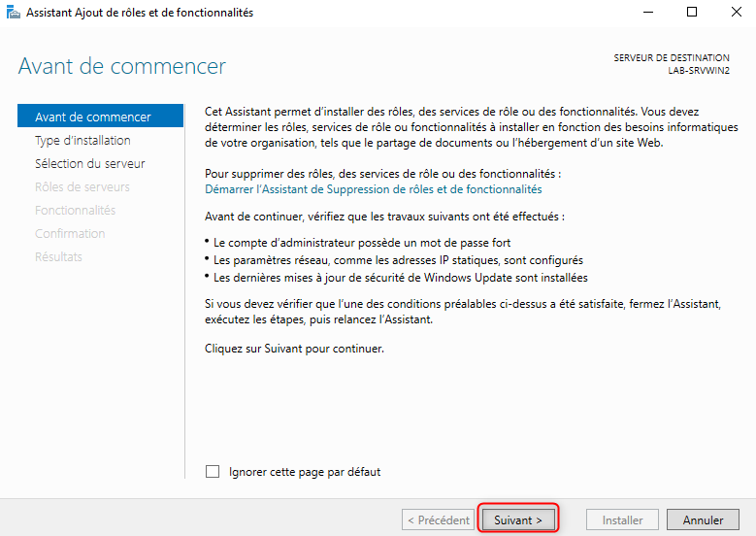Click the greyed-out Installer button
The height and width of the screenshot is (536, 756).
pyautogui.click(x=622, y=519)
